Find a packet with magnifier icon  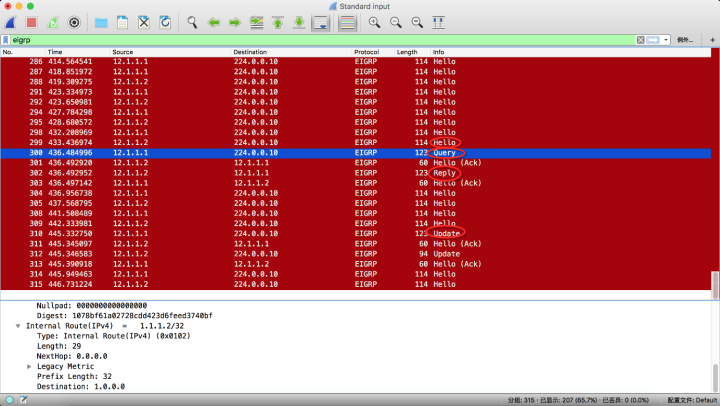tap(192, 23)
